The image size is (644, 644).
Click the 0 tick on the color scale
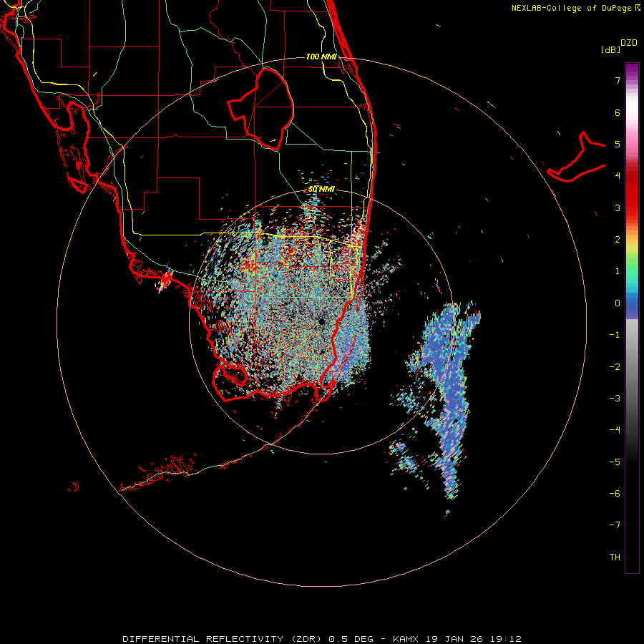[x=618, y=303]
